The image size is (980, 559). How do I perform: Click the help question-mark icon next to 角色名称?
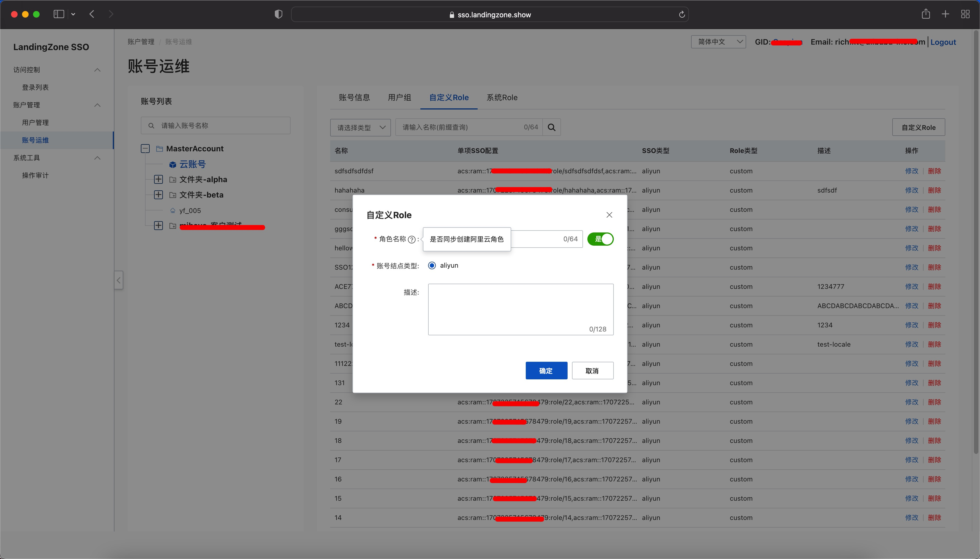pos(412,239)
